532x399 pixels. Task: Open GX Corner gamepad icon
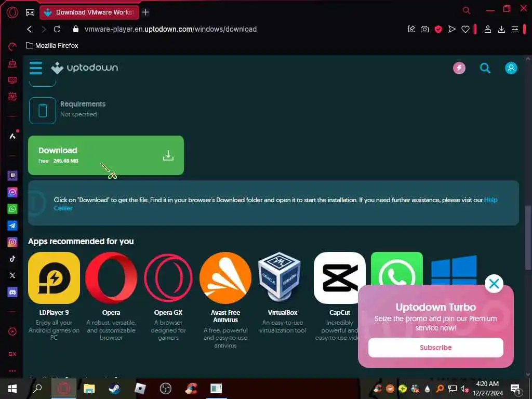(30, 12)
